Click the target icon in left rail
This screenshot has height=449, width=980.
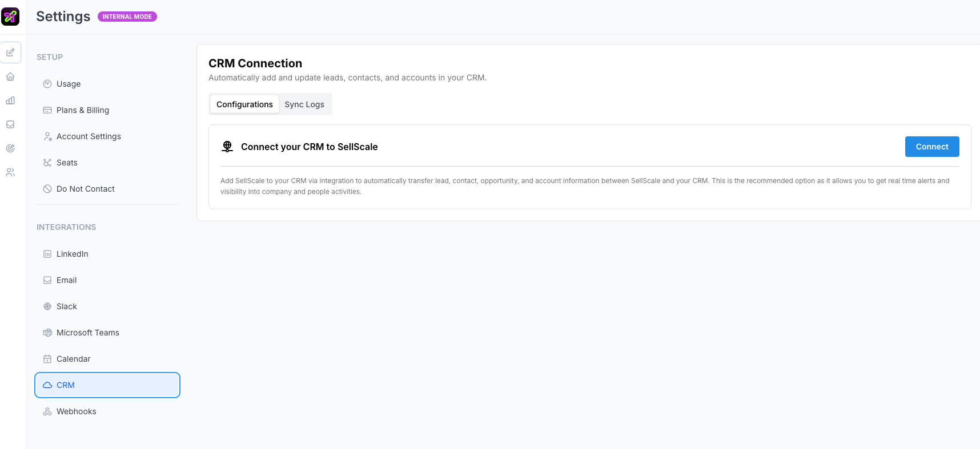[x=10, y=148]
